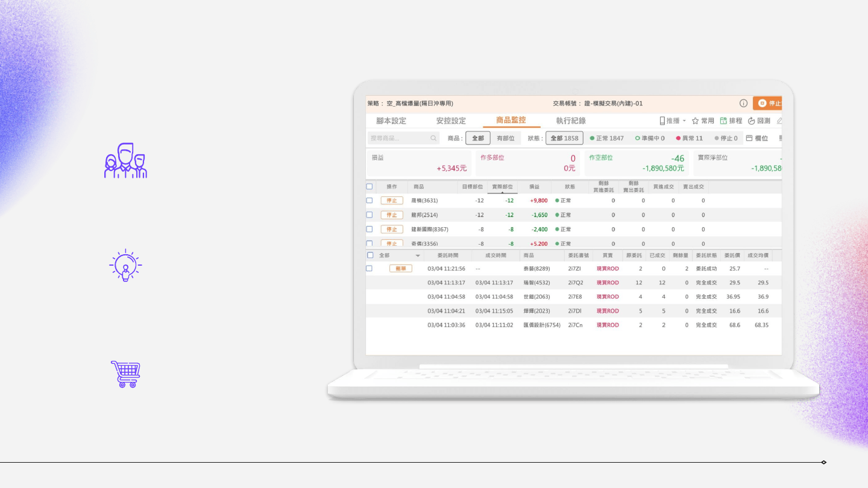Switch to the 腳本設定 tab

tap(391, 121)
